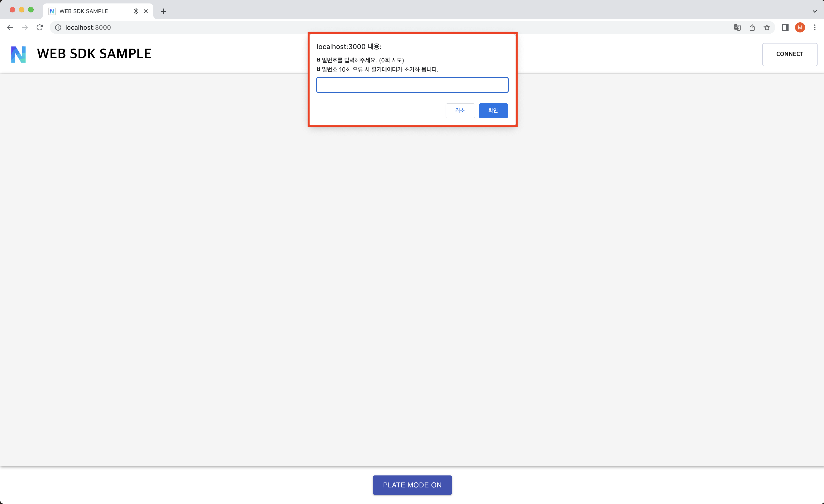Open the site information icon
This screenshot has width=824, height=504.
pos(58,27)
